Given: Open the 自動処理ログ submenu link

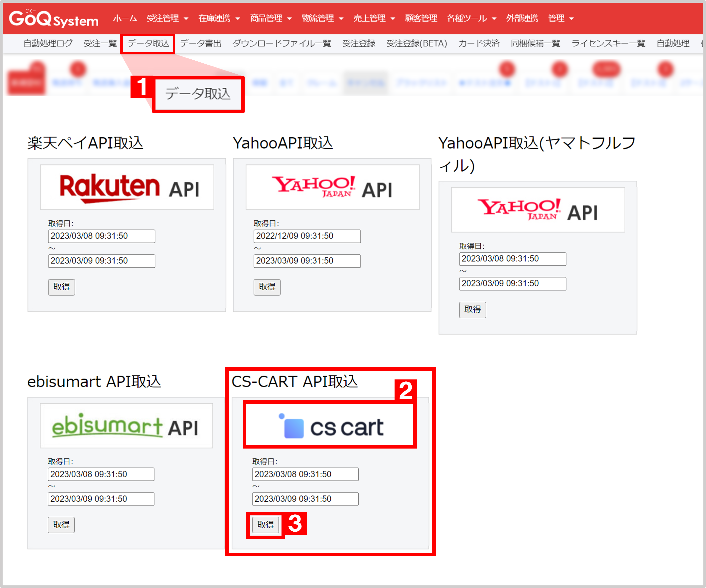Looking at the screenshot, I should tap(48, 43).
